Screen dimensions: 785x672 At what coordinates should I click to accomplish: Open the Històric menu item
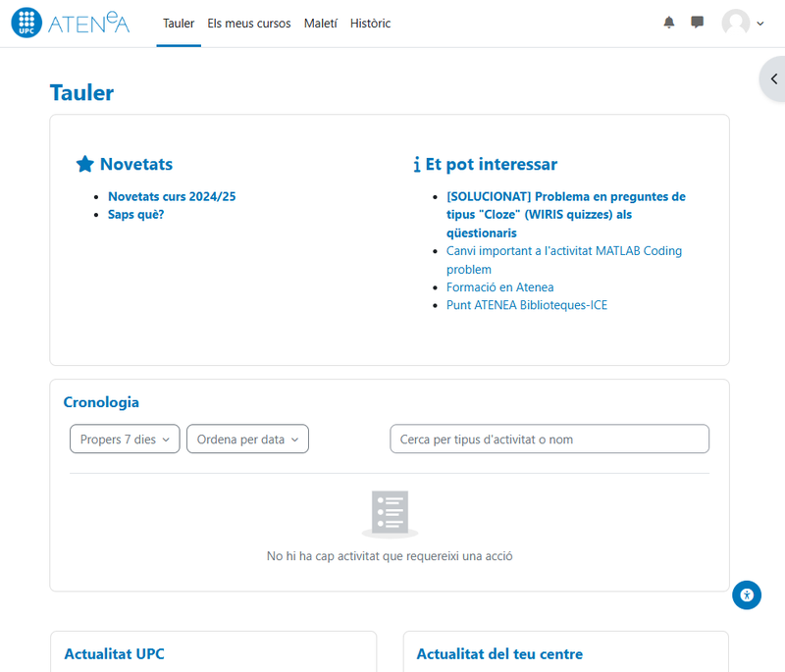[370, 24]
